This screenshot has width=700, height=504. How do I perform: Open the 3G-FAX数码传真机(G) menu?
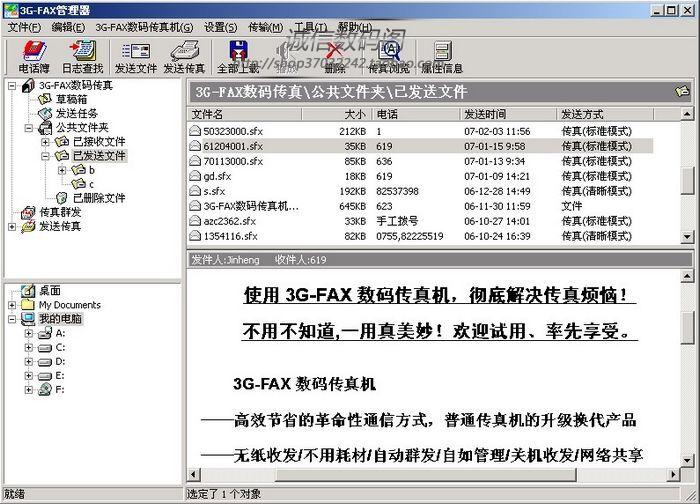(x=144, y=28)
